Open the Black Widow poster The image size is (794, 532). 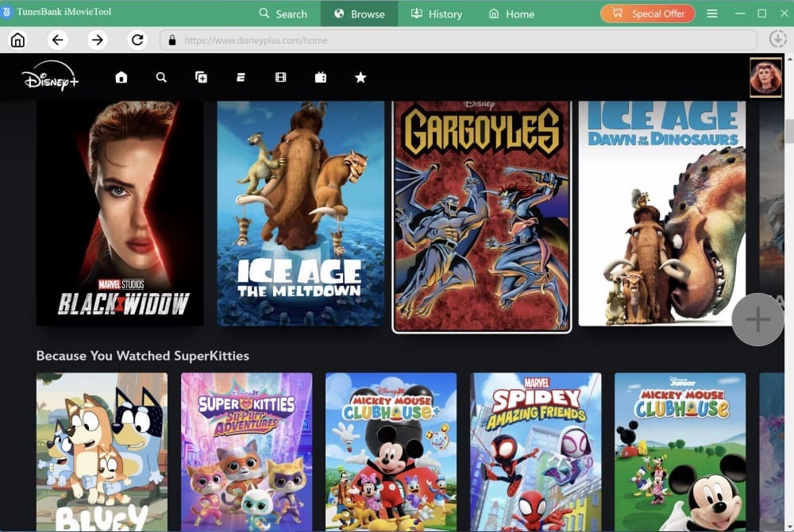(120, 213)
